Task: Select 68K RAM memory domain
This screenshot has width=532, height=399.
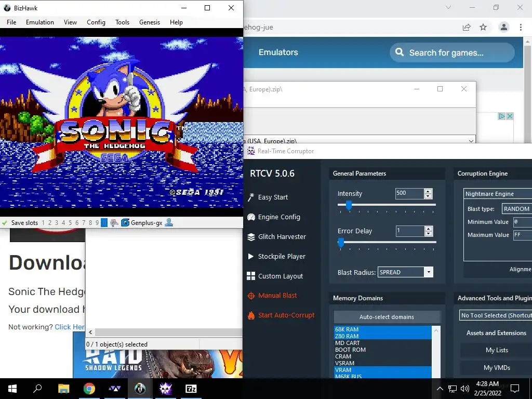Action: [383, 329]
